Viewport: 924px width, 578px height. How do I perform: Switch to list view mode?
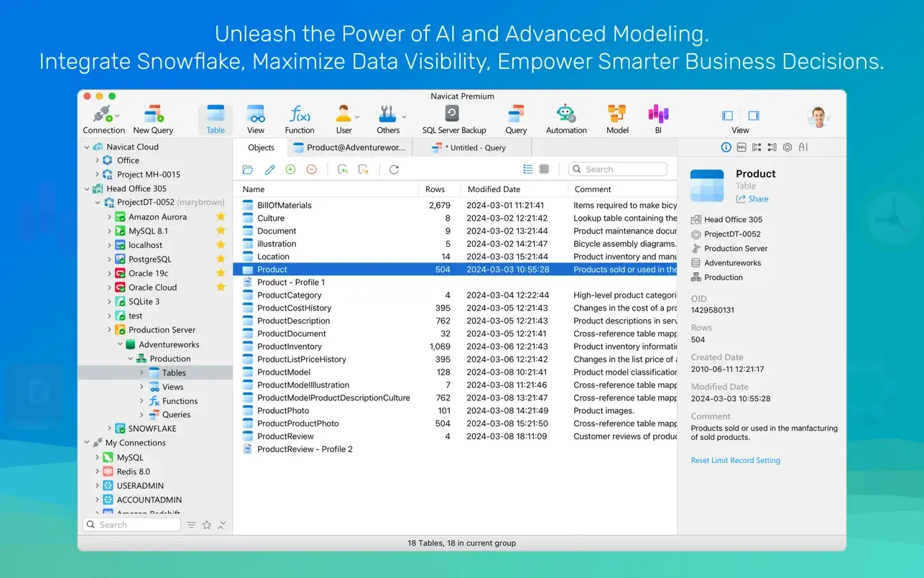528,169
